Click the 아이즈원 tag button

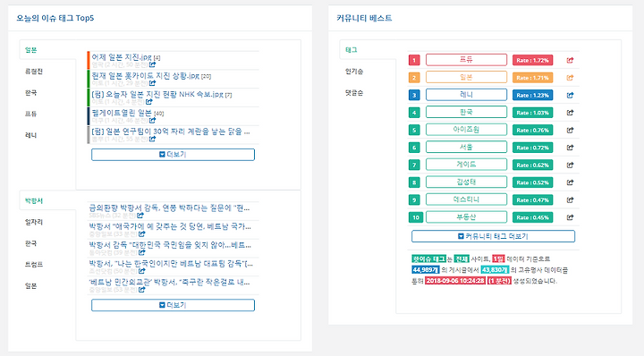[466, 130]
